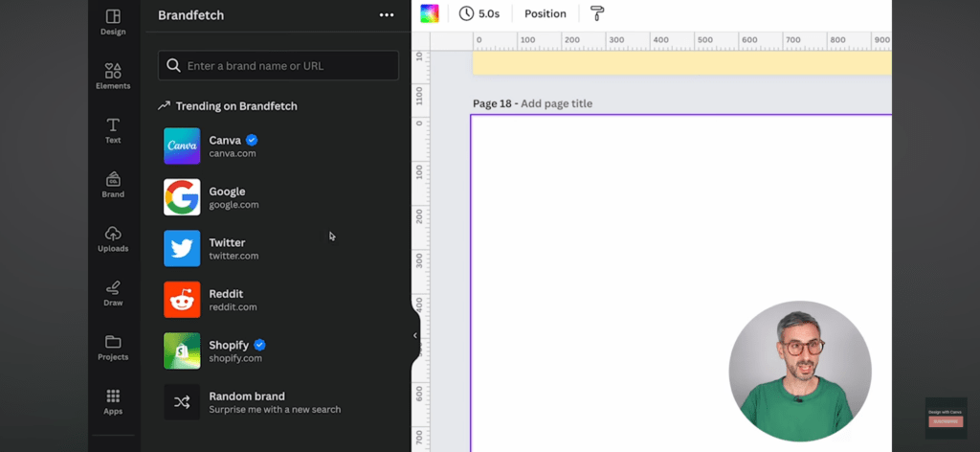Open the Draw sidebar tab
This screenshot has height=452, width=980.
point(113,294)
